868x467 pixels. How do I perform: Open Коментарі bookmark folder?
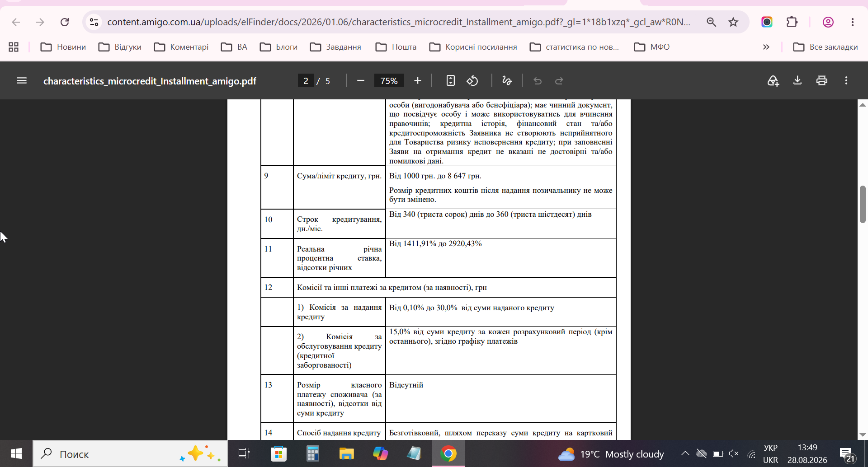click(181, 47)
